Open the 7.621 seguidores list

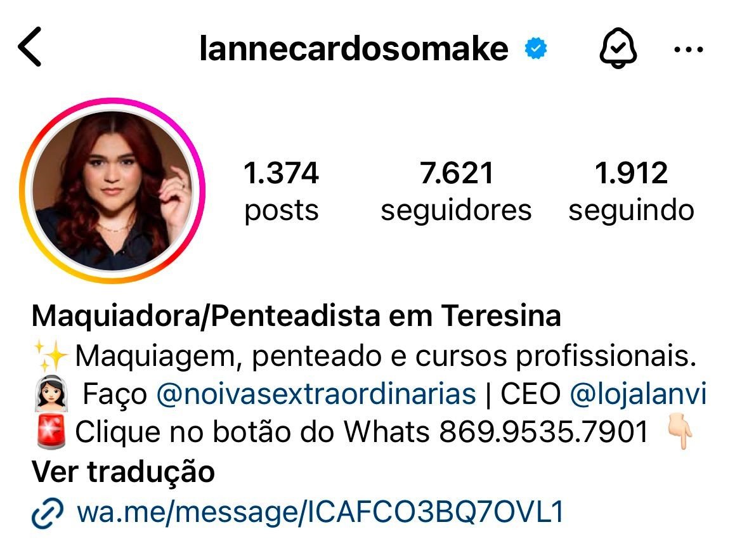click(456, 191)
